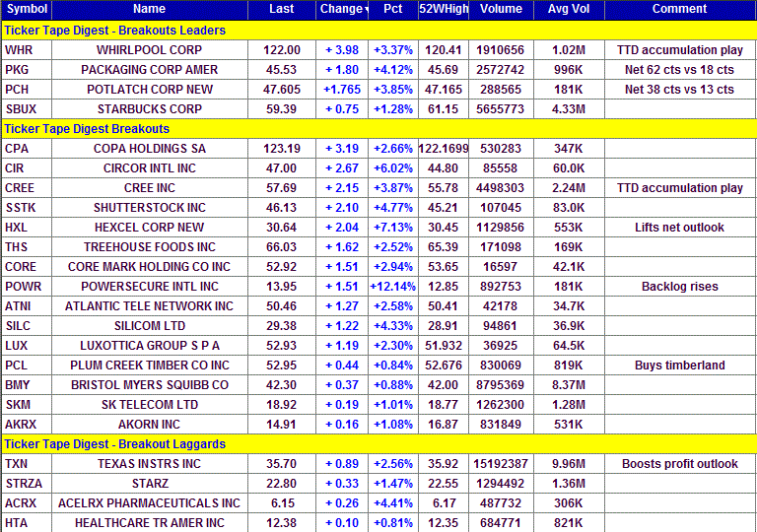Select the CORE symbol cell
757x532 pixels.
pyautogui.click(x=27, y=267)
